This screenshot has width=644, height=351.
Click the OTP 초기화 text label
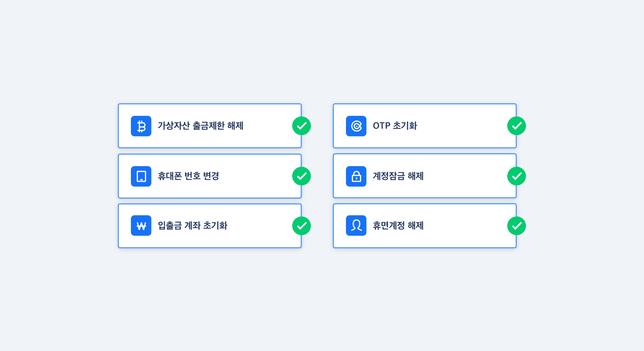tap(395, 126)
